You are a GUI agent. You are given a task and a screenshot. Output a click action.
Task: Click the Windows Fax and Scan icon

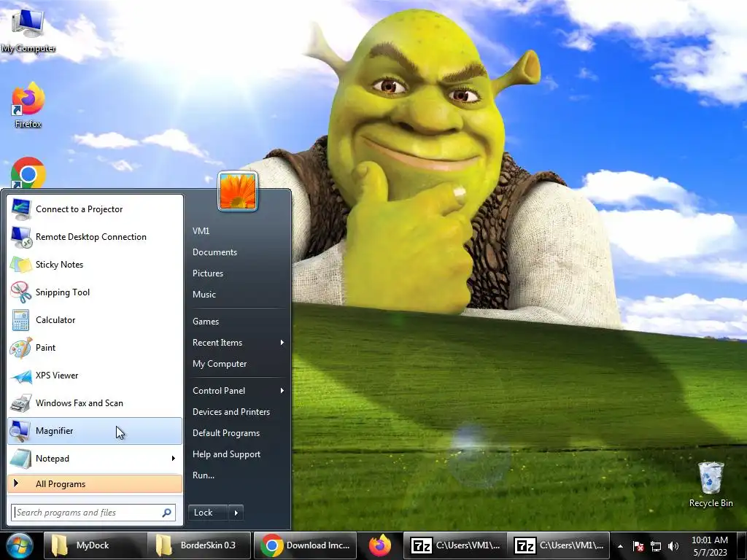[x=21, y=403]
